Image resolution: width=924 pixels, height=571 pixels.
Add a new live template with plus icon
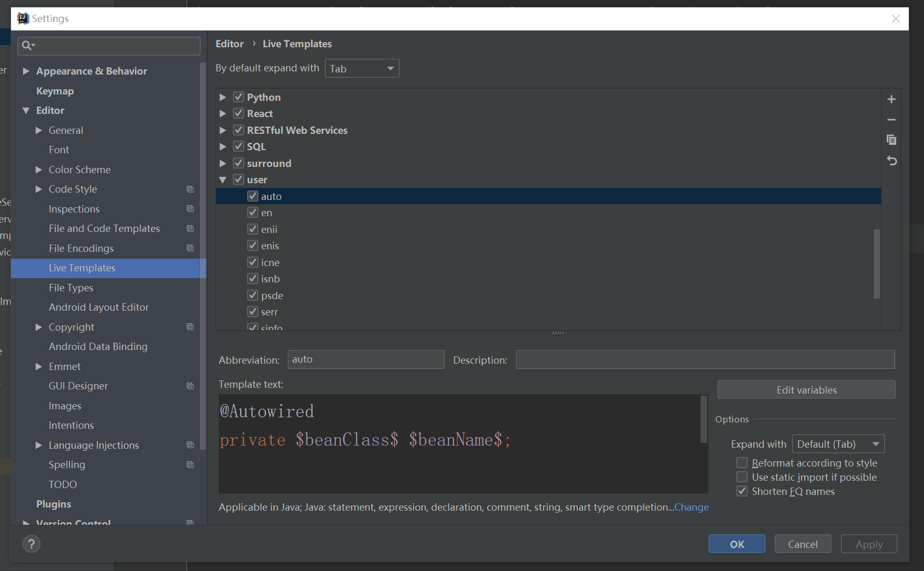[892, 99]
